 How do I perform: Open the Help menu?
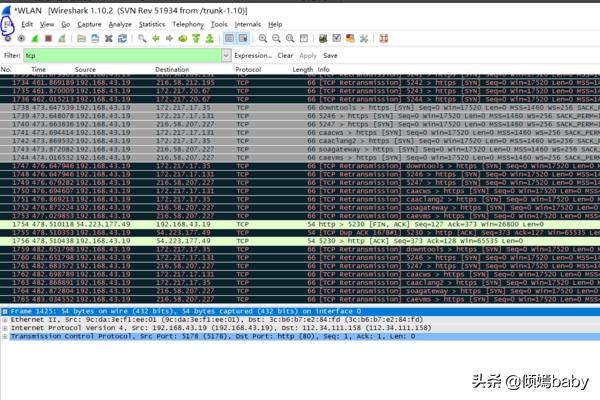(x=275, y=24)
